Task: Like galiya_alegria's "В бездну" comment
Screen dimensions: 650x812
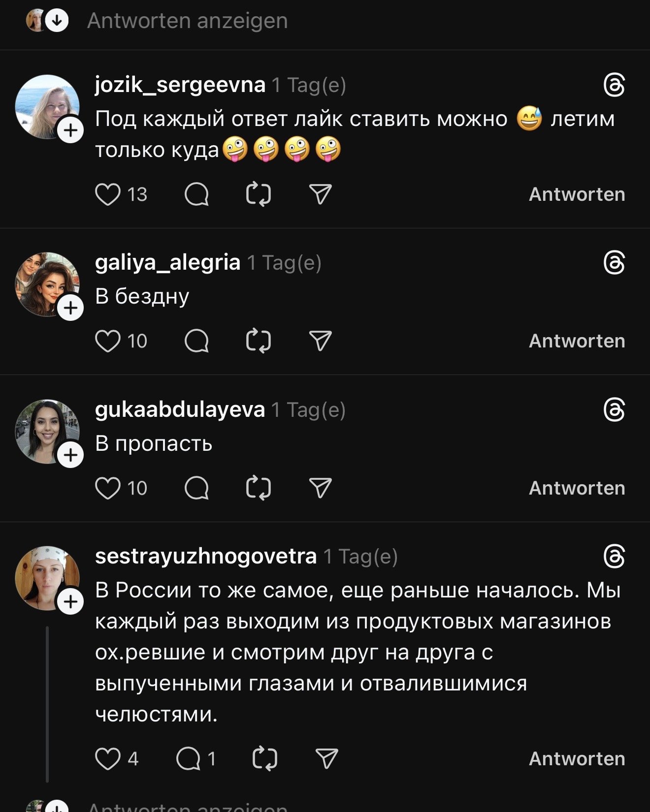Action: coord(107,341)
